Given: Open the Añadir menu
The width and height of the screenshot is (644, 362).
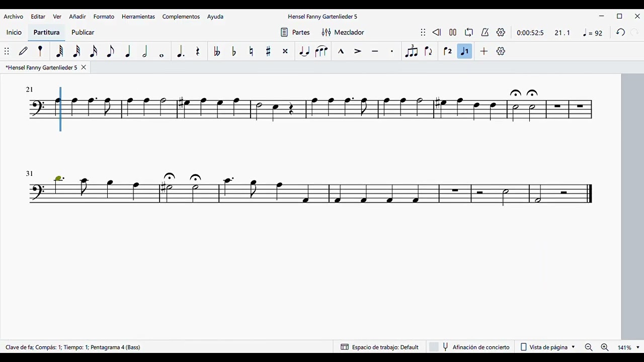Looking at the screenshot, I should pyautogui.click(x=77, y=17).
